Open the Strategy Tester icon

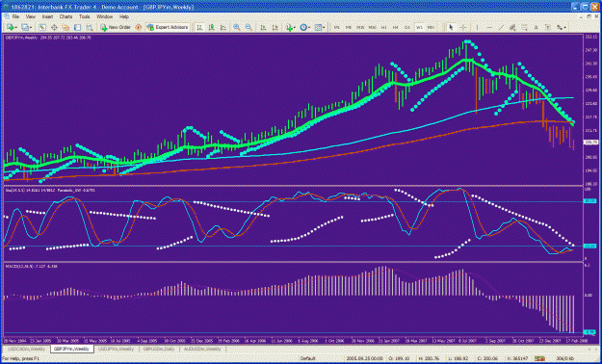tap(90, 27)
